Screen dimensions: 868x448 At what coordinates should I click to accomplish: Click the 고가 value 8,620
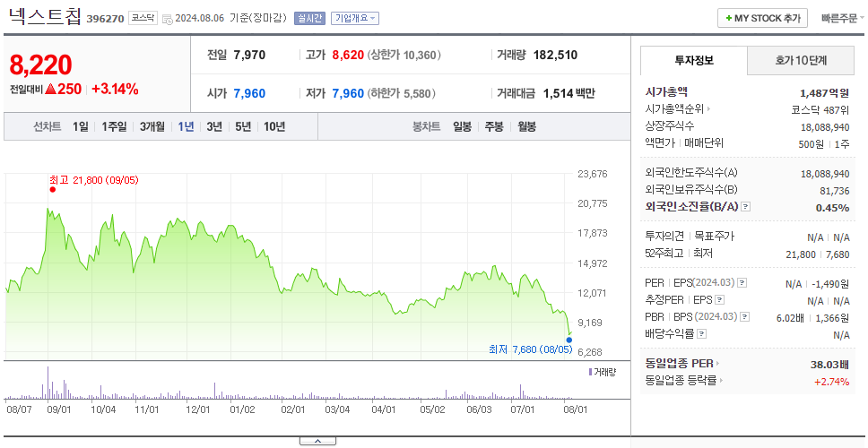[x=348, y=56]
